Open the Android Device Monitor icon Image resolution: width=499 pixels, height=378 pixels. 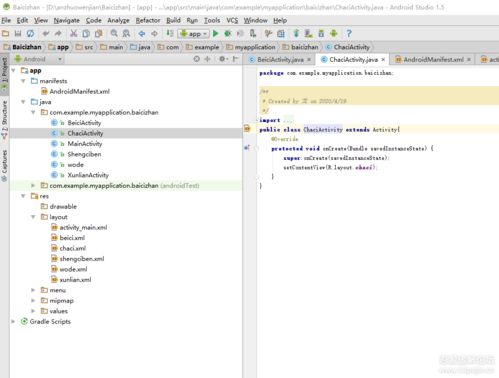click(334, 34)
